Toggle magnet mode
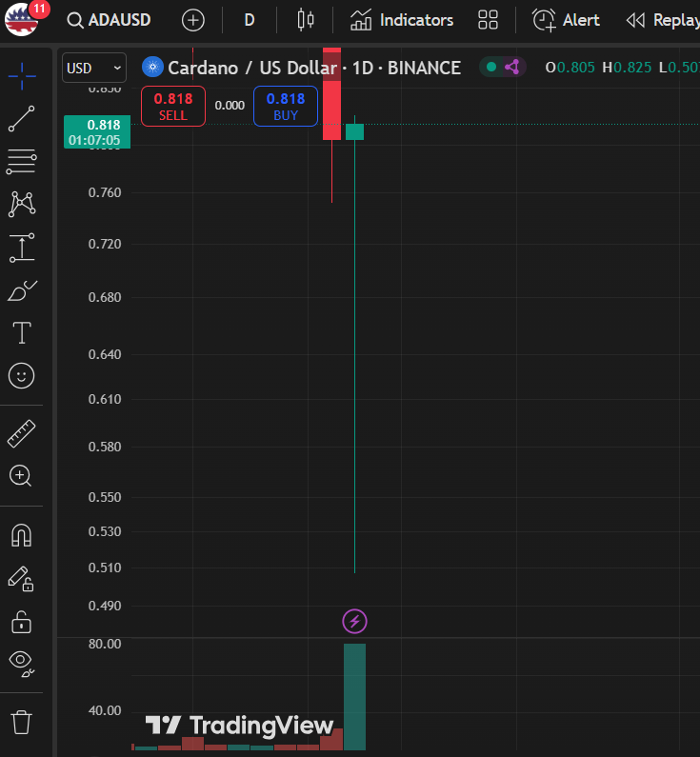This screenshot has width=700, height=757. (x=22, y=535)
